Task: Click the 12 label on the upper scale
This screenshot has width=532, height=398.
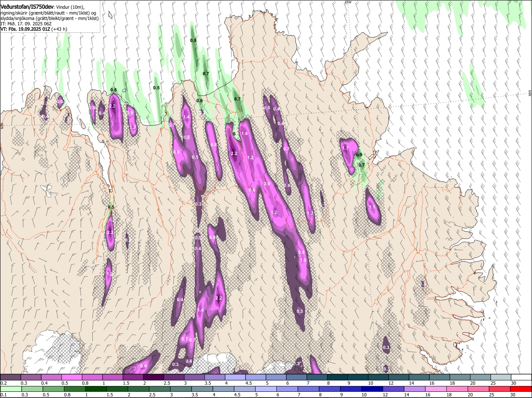Action: (x=391, y=383)
